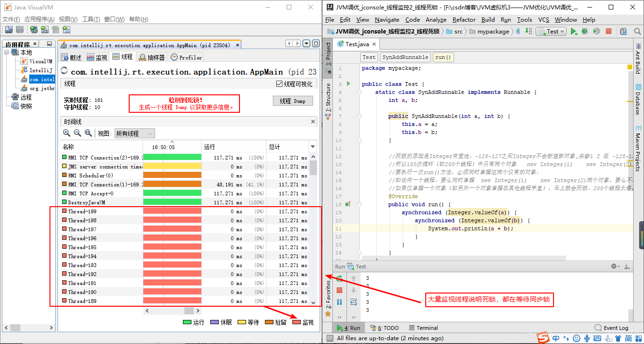Click the Sogou input method S icon
Viewport: 644px width, 344px height.
[x=544, y=338]
